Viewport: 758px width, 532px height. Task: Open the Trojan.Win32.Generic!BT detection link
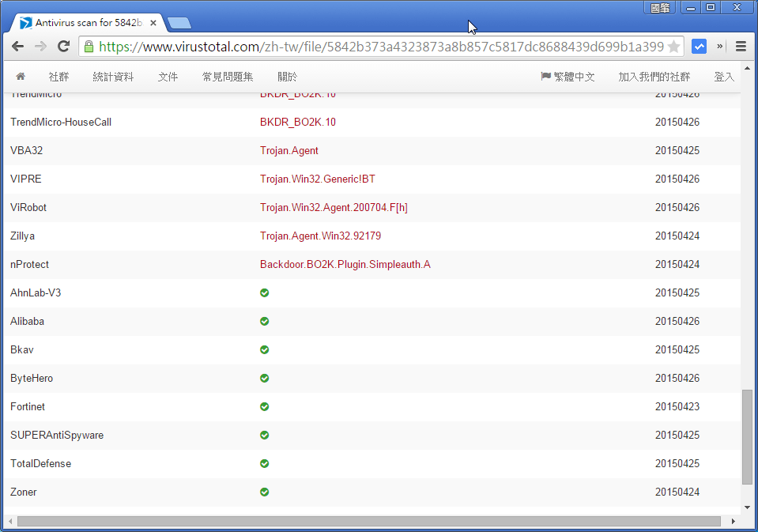(317, 179)
